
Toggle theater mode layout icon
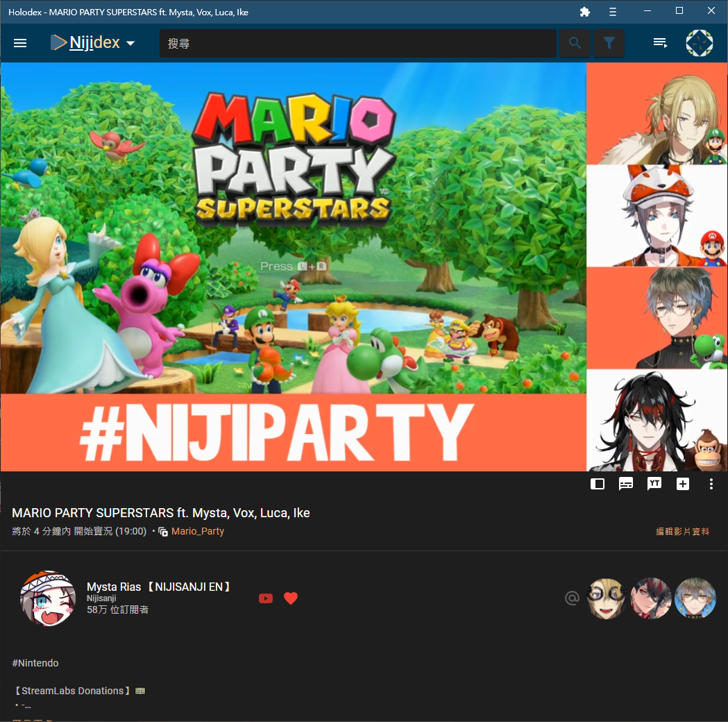598,484
